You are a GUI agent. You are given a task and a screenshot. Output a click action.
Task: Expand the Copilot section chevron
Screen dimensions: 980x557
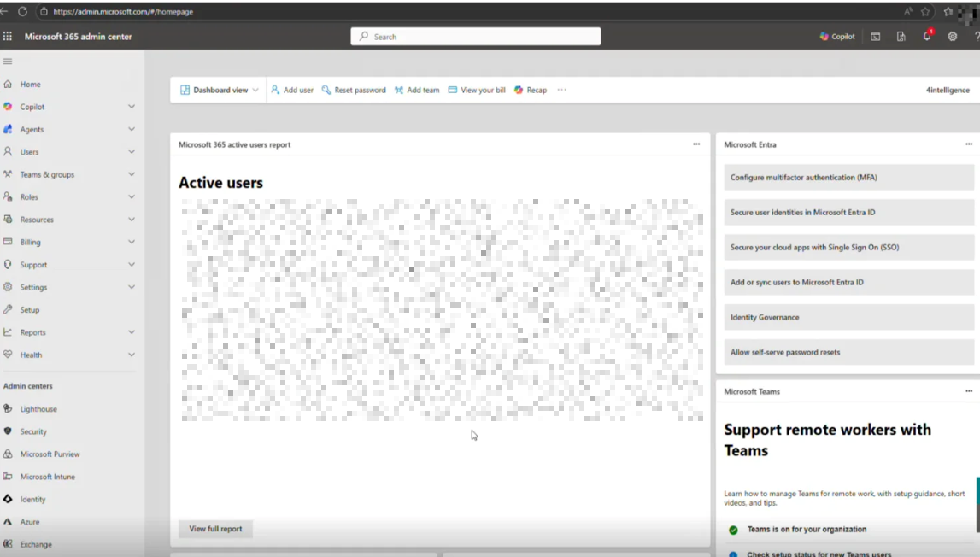132,106
